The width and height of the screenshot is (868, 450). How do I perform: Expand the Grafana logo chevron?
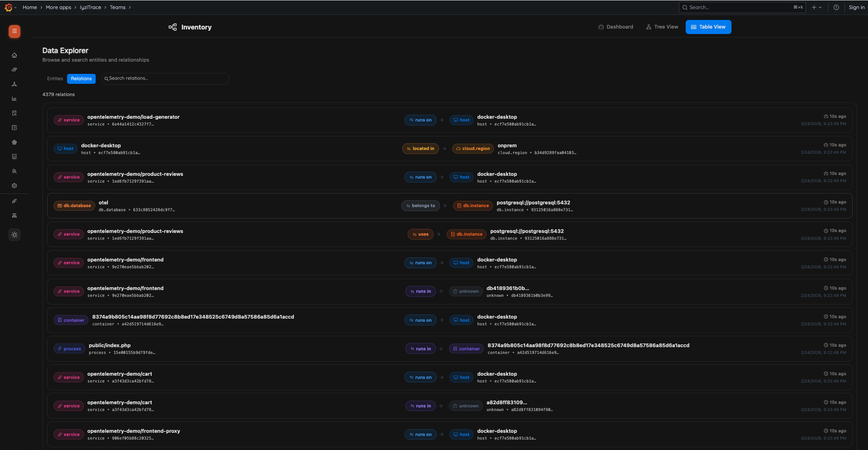[x=16, y=7]
